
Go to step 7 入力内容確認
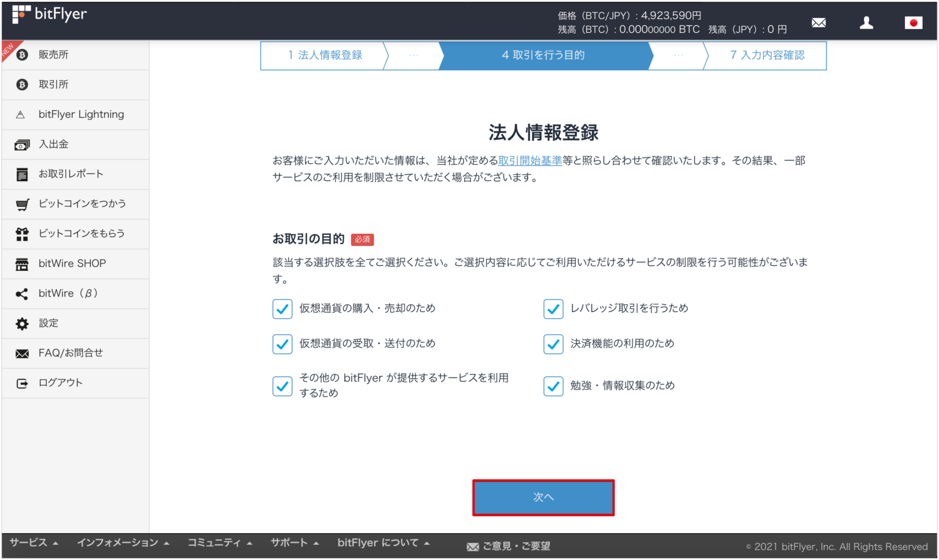click(766, 55)
